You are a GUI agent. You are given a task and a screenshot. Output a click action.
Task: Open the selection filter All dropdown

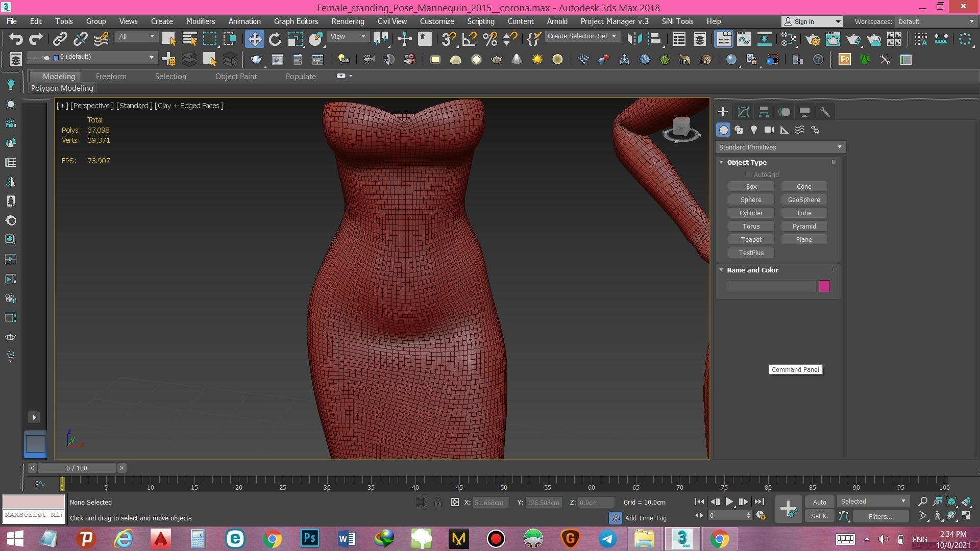point(136,36)
